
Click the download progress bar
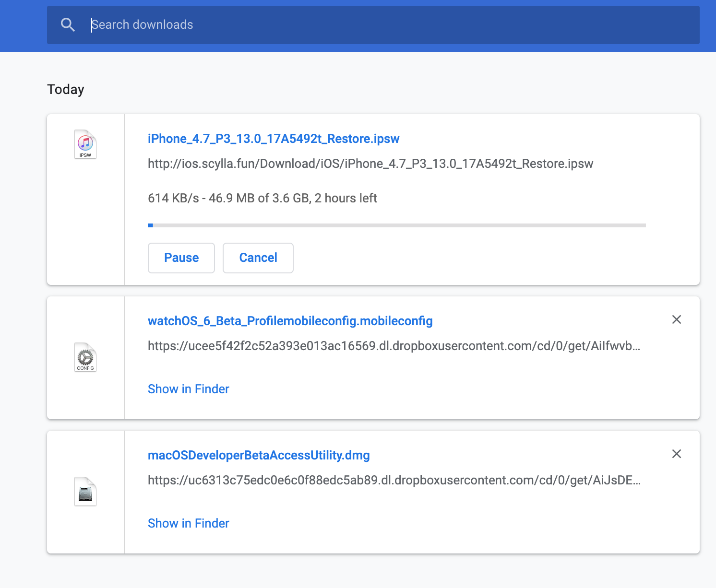point(397,225)
